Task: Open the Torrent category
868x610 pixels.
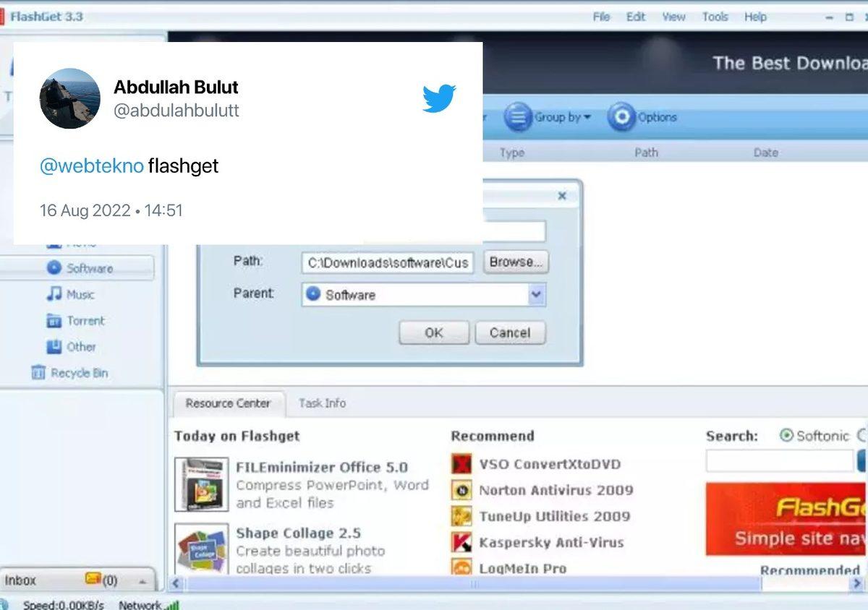Action: (85, 320)
